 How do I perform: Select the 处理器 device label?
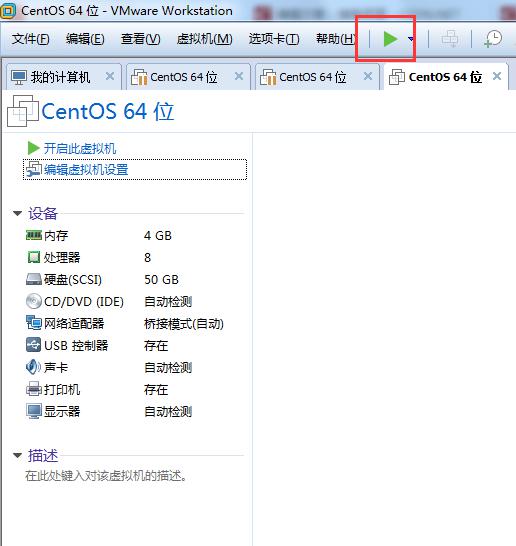click(x=62, y=258)
